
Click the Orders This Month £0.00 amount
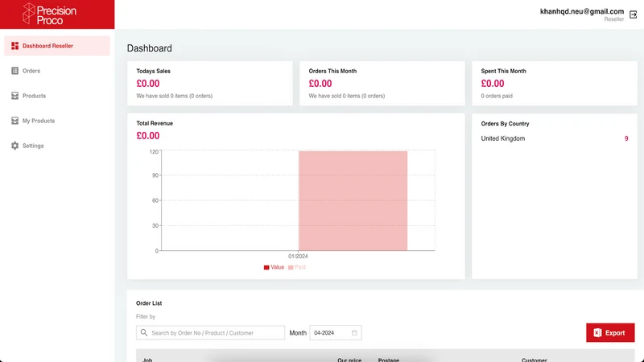coord(320,84)
